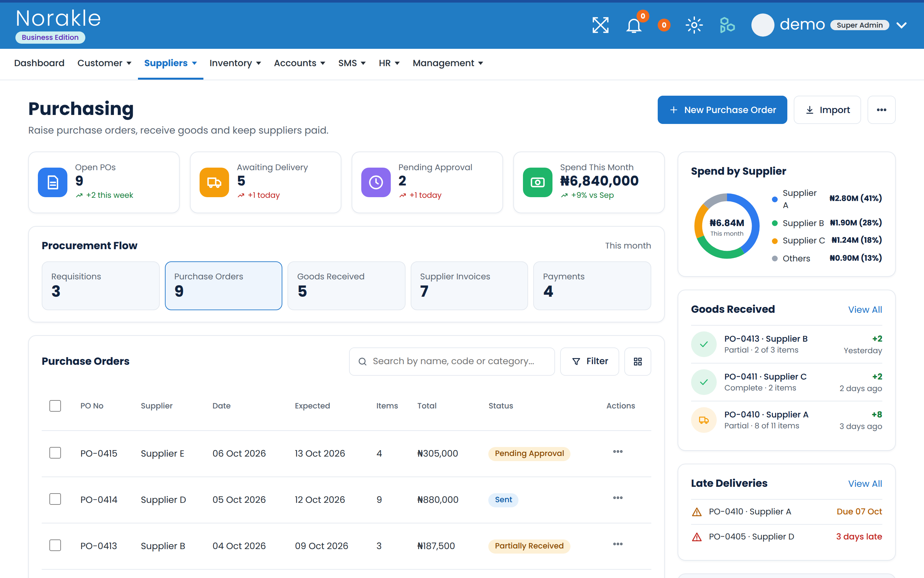Click View All in Late Deliveries
924x578 pixels.
click(x=865, y=484)
